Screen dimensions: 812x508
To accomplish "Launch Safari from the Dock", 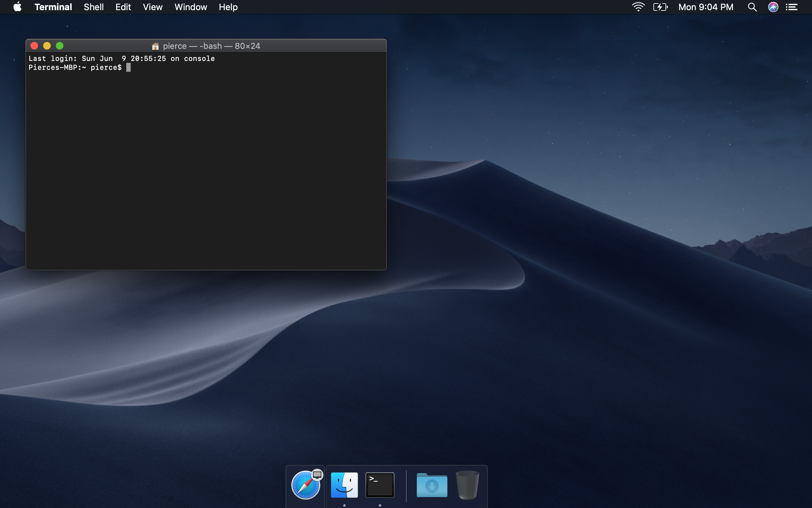I will click(306, 485).
